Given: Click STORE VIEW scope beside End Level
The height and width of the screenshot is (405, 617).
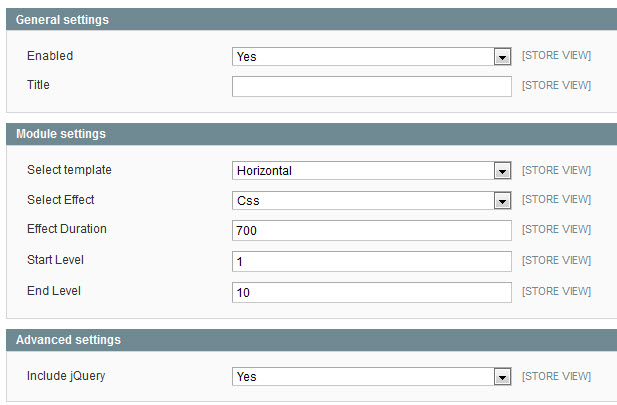Looking at the screenshot, I should click(556, 291).
